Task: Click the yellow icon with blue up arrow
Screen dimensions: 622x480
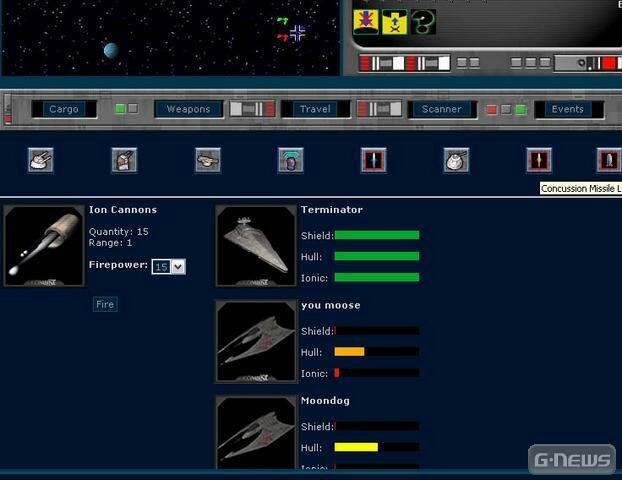Action: click(x=395, y=22)
